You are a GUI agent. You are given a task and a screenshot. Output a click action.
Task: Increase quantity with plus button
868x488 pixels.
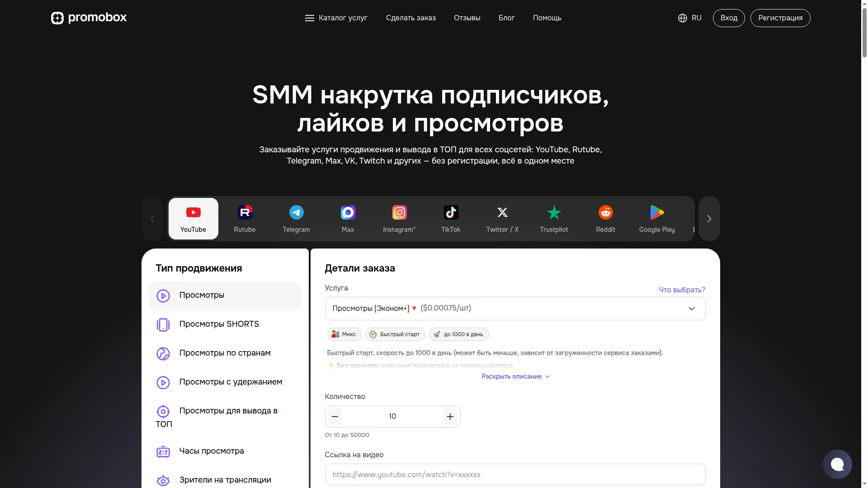point(450,417)
